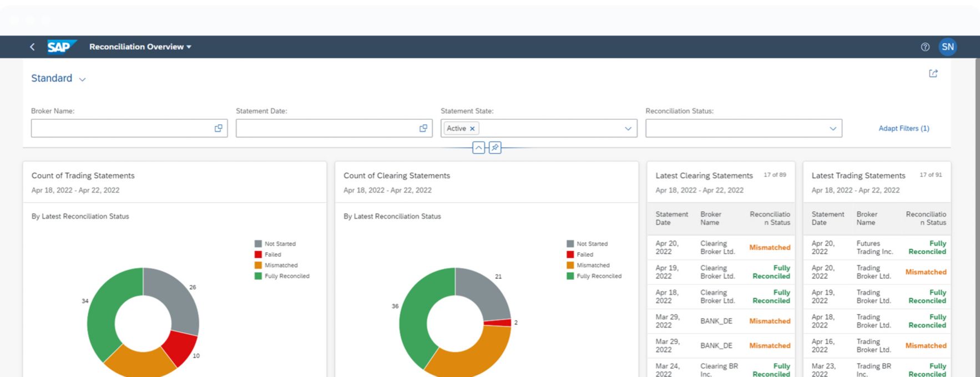Open the SN user profile avatar
Image resolution: width=980 pixels, height=377 pixels.
click(x=948, y=47)
